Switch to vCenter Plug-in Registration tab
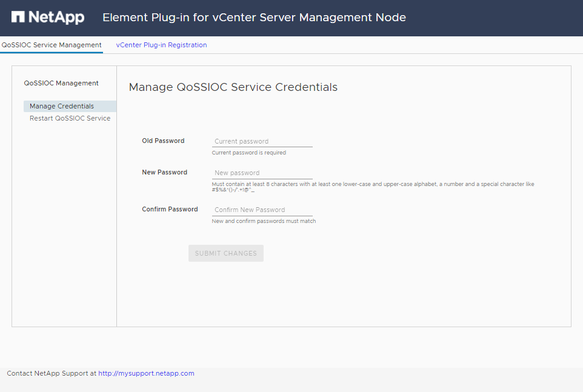Screen dimensions: 583x392 pos(161,45)
